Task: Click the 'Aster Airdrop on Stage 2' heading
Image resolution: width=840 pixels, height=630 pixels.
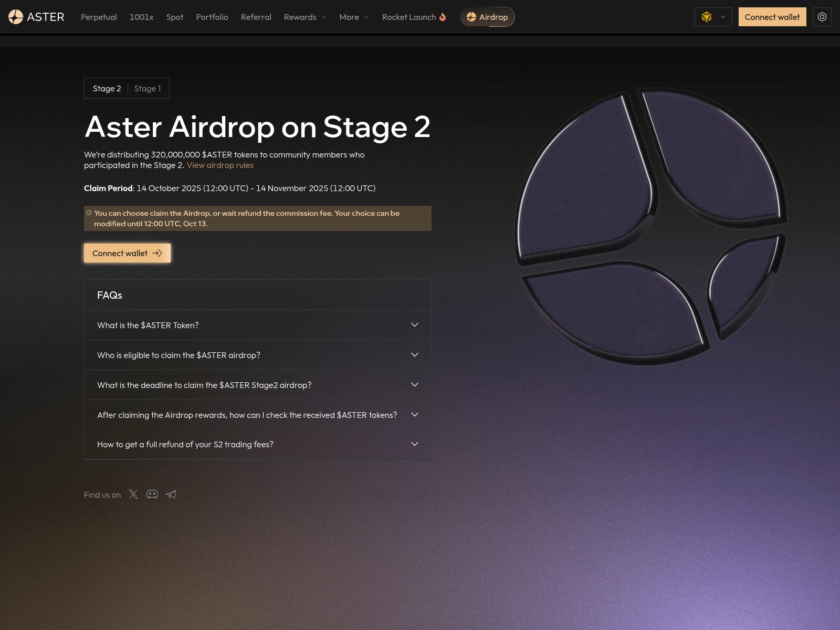Action: [x=257, y=127]
